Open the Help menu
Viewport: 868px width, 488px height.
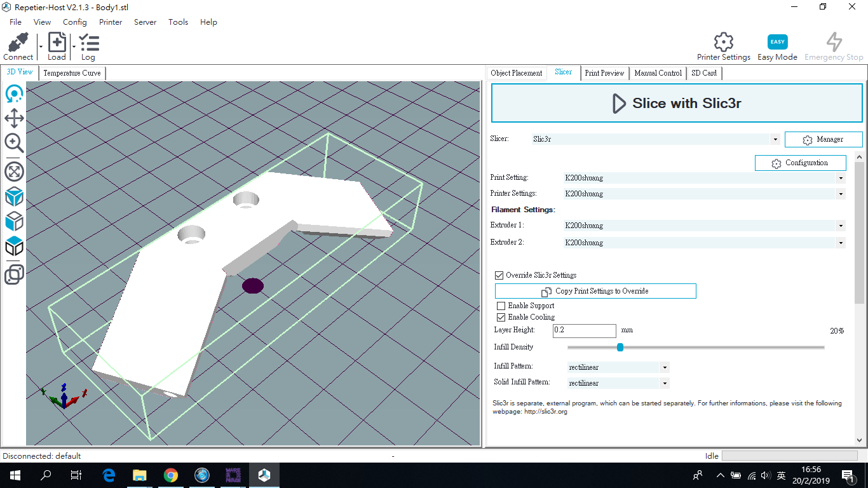click(208, 22)
